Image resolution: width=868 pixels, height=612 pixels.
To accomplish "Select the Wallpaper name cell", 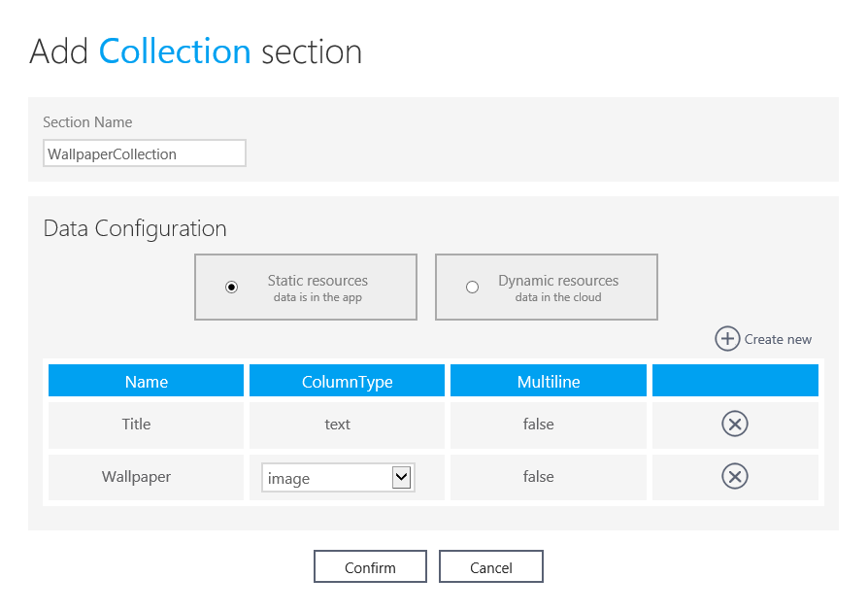I will [136, 477].
